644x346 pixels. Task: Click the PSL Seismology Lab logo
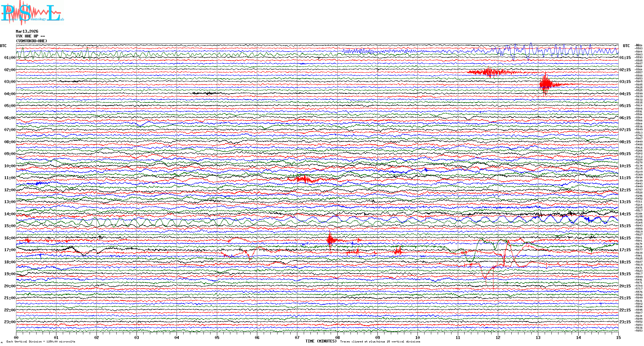(32, 13)
